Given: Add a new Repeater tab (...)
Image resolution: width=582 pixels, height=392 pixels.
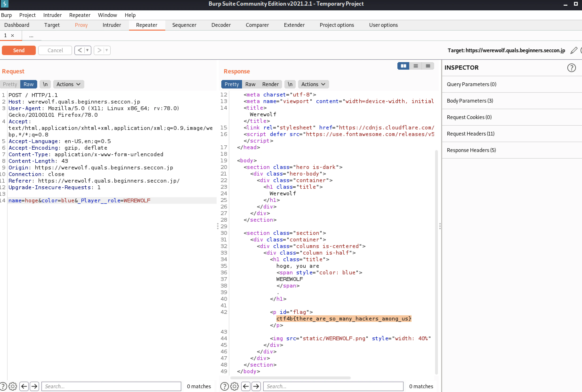Looking at the screenshot, I should coord(31,36).
